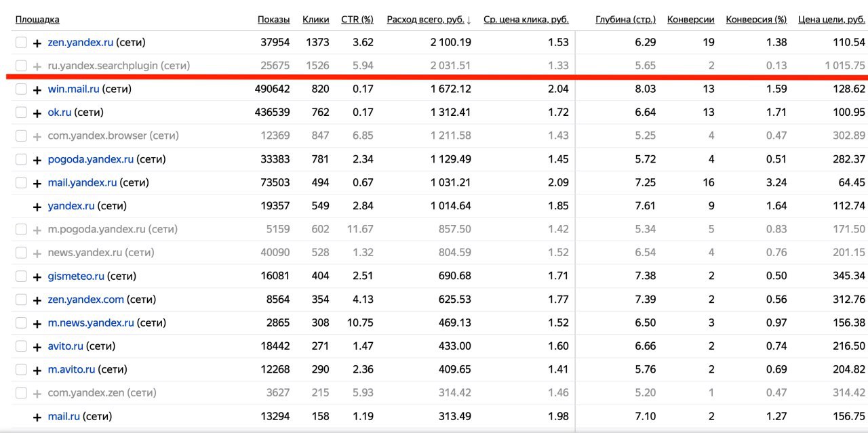Tick the m.avito.ru row checkbox
Screen dimensions: 868x433
tap(21, 370)
